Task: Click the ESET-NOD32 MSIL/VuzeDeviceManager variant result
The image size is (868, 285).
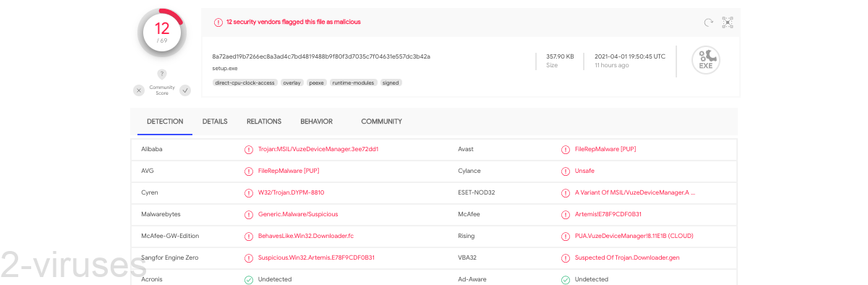Action: pos(635,193)
